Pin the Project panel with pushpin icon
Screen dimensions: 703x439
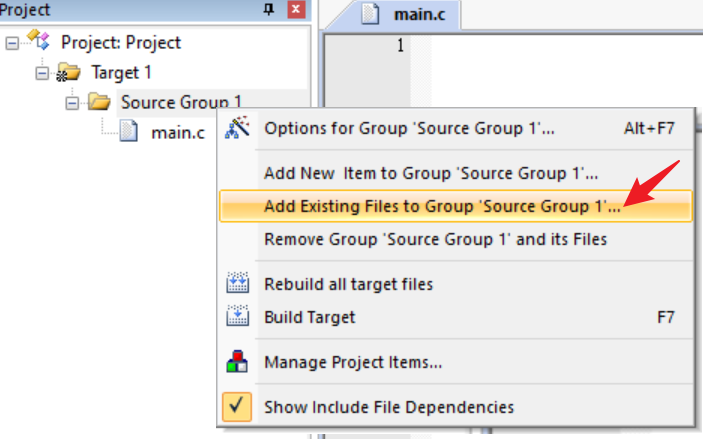(x=268, y=9)
